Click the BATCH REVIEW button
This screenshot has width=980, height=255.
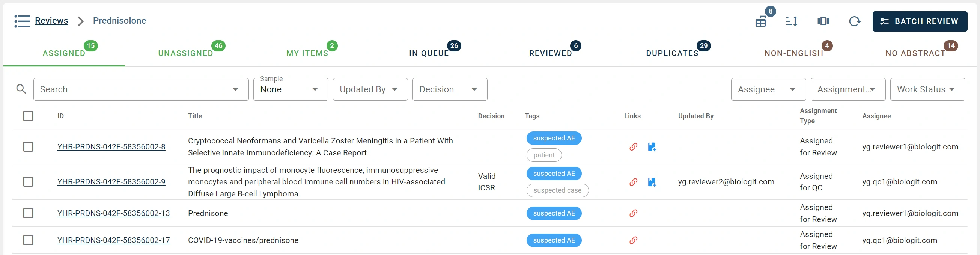[920, 21]
